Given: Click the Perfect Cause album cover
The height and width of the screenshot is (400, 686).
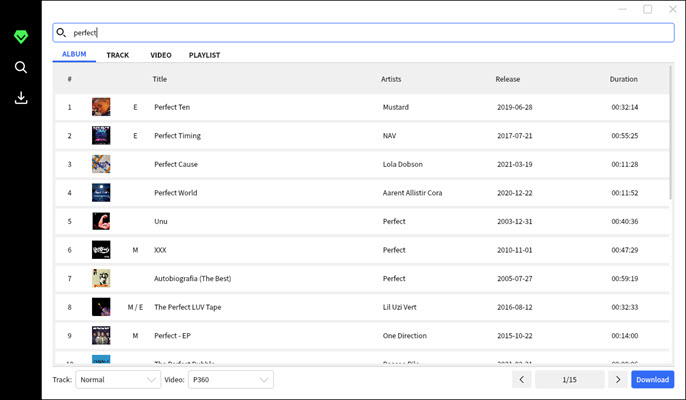Looking at the screenshot, I should pos(101,164).
